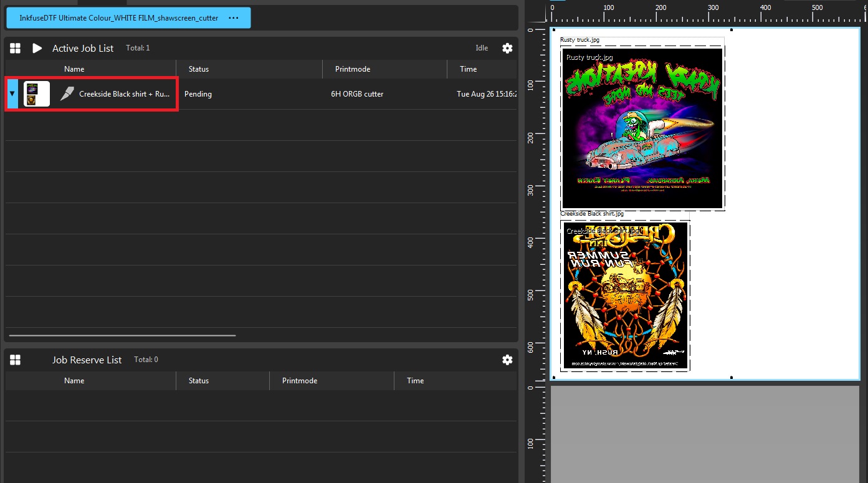Click the Idle status indicator
This screenshot has width=868, height=483.
(481, 48)
